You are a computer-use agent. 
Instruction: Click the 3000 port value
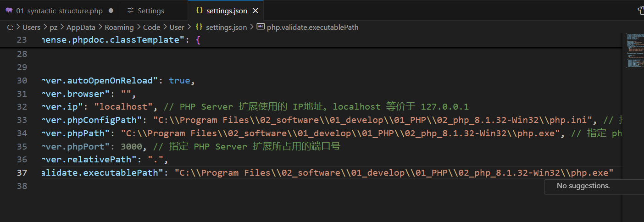[131, 147]
